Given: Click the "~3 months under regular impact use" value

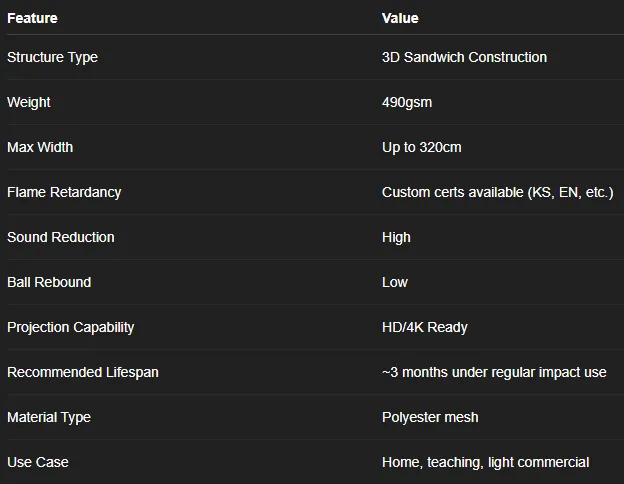Looking at the screenshot, I should pyautogui.click(x=494, y=372).
